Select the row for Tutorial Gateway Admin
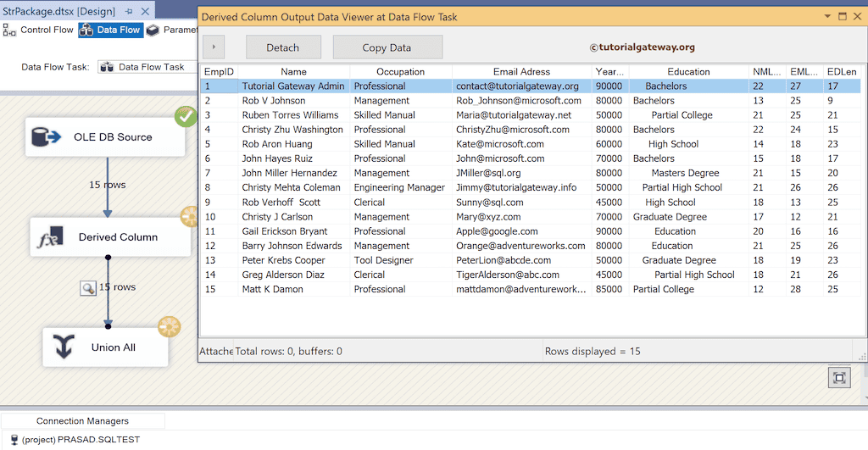 click(x=531, y=86)
